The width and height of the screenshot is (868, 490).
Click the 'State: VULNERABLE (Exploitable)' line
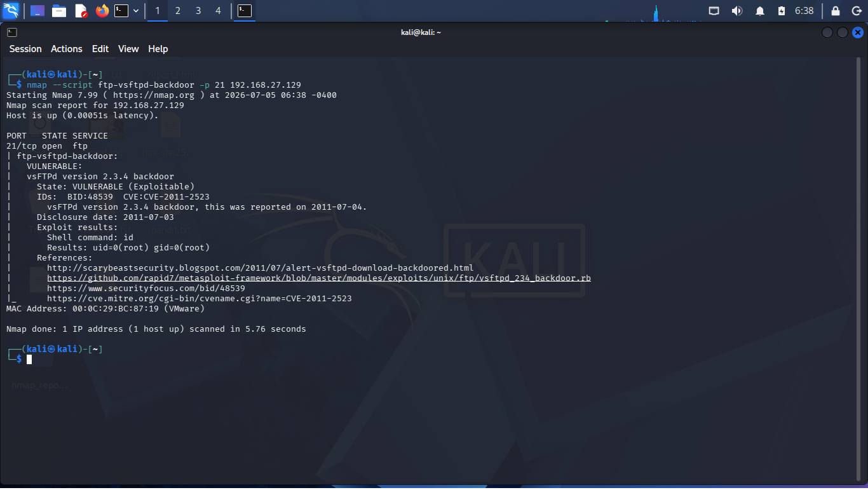pyautogui.click(x=116, y=187)
